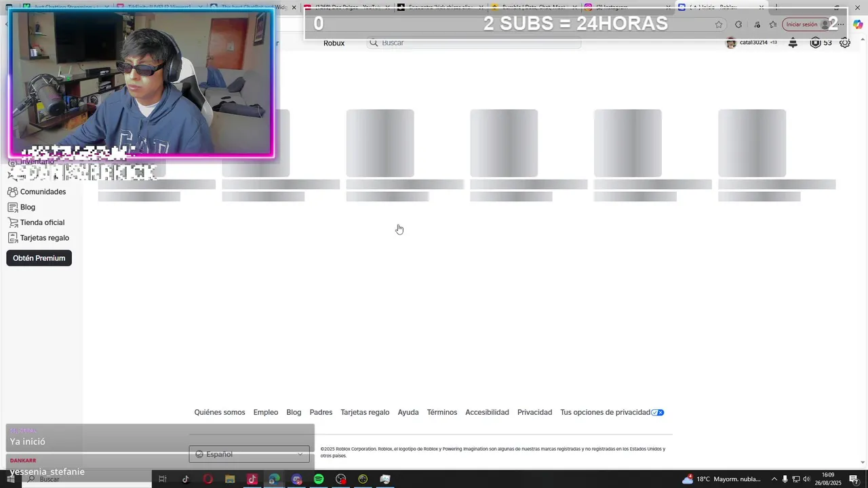The image size is (868, 488).
Task: Click the Iniciar sesión browser button
Action: 807,24
